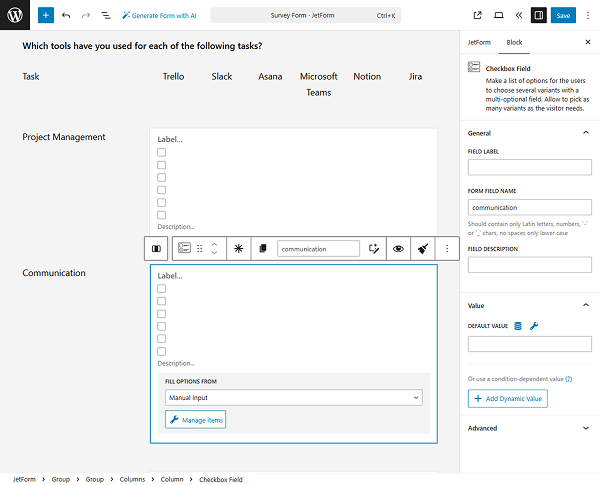The image size is (600, 485).
Task: Save the form
Action: click(563, 15)
